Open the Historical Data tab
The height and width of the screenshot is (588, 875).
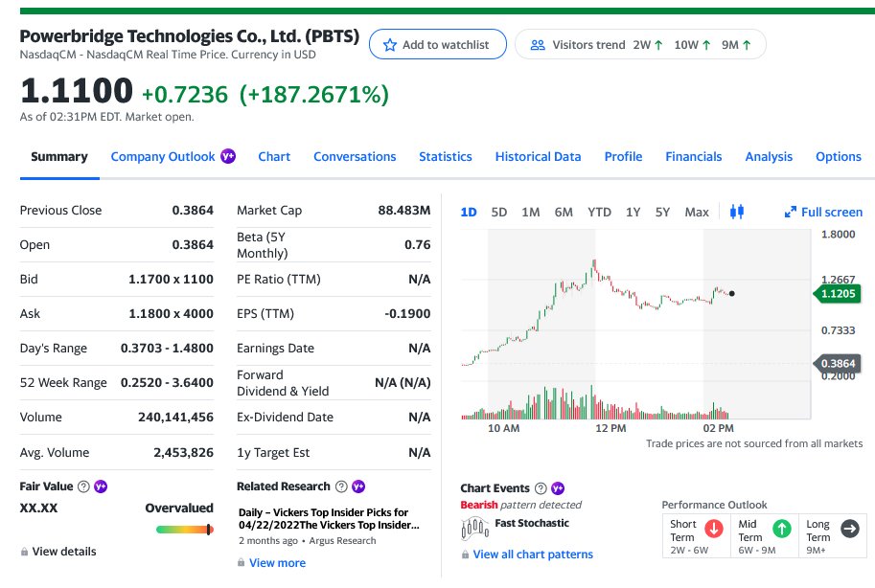pyautogui.click(x=538, y=157)
